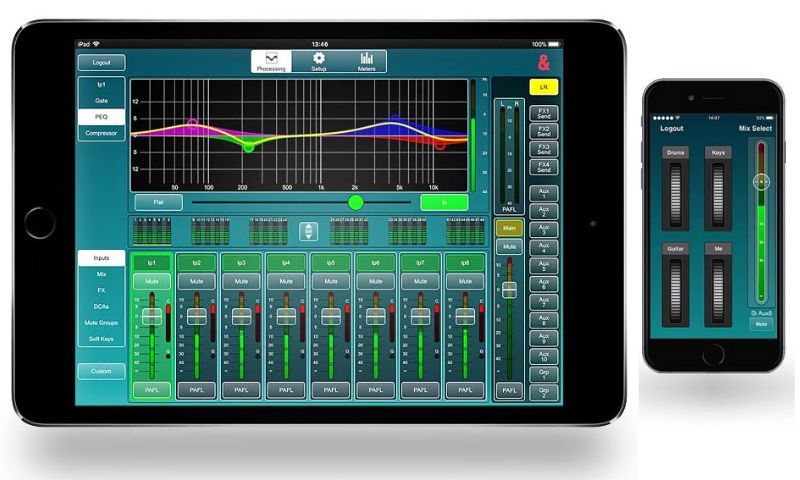Toggle the PEQ In button
800x480 pixels.
(443, 201)
